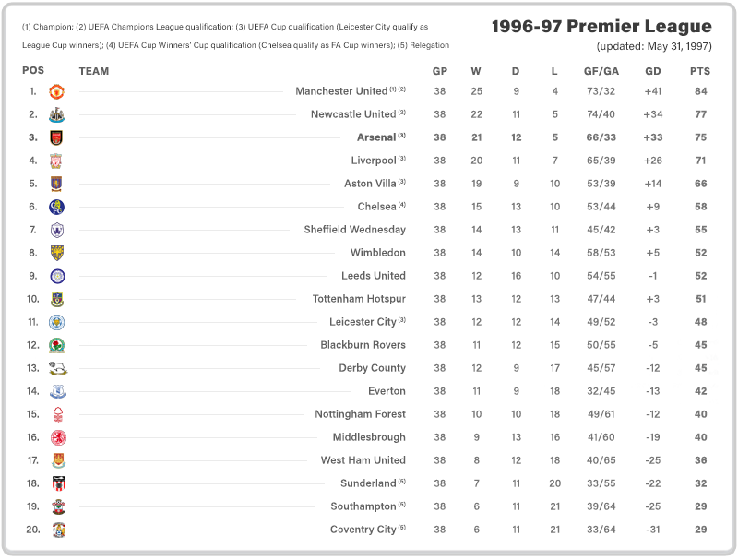The width and height of the screenshot is (738, 560).
Task: Click the Leeds United crest icon
Action: 57,276
